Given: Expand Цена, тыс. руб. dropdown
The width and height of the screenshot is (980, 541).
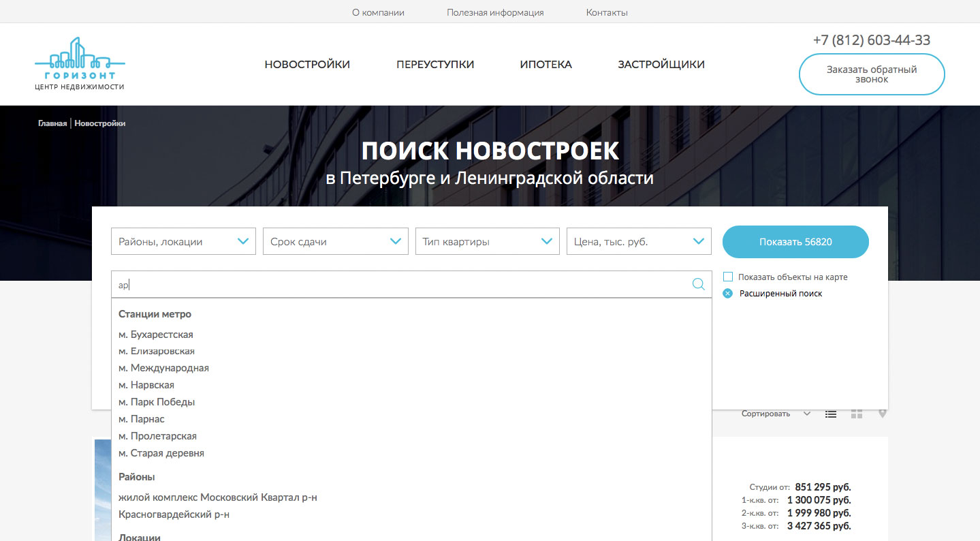Looking at the screenshot, I should [639, 241].
